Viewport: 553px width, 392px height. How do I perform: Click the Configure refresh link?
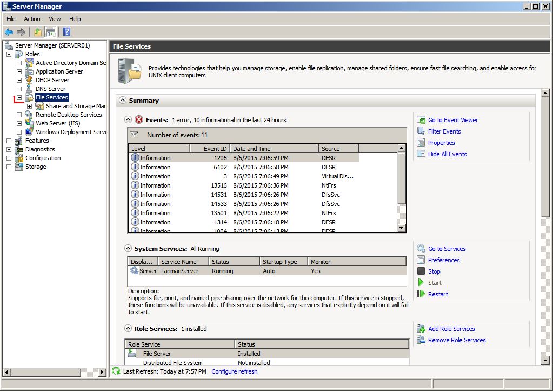(x=235, y=371)
